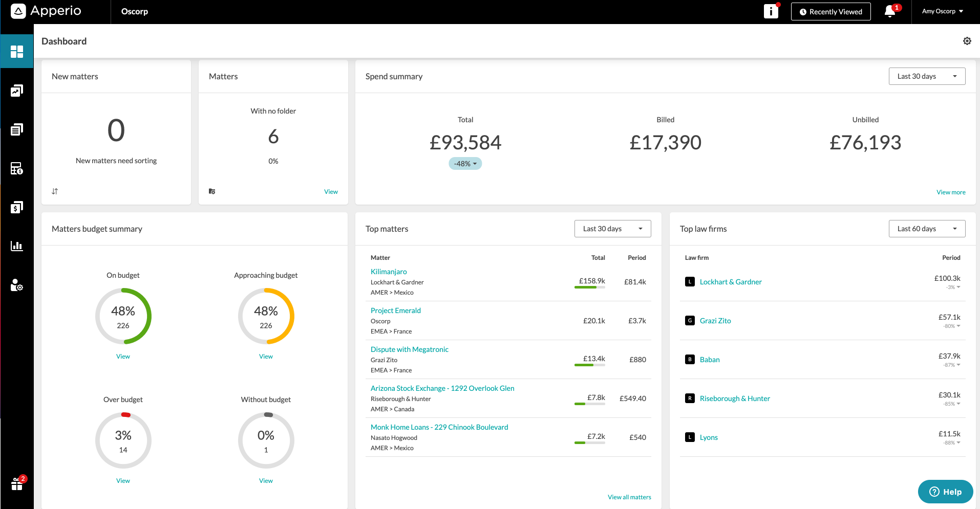The width and height of the screenshot is (980, 509).
Task: Expand the -85% change under Riseborough & Hunter
Action: coord(952,404)
